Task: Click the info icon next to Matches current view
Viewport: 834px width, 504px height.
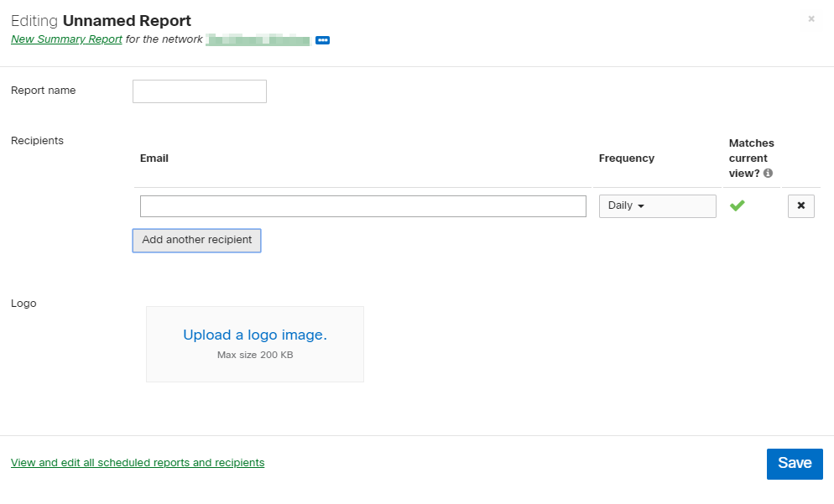Action: (768, 174)
